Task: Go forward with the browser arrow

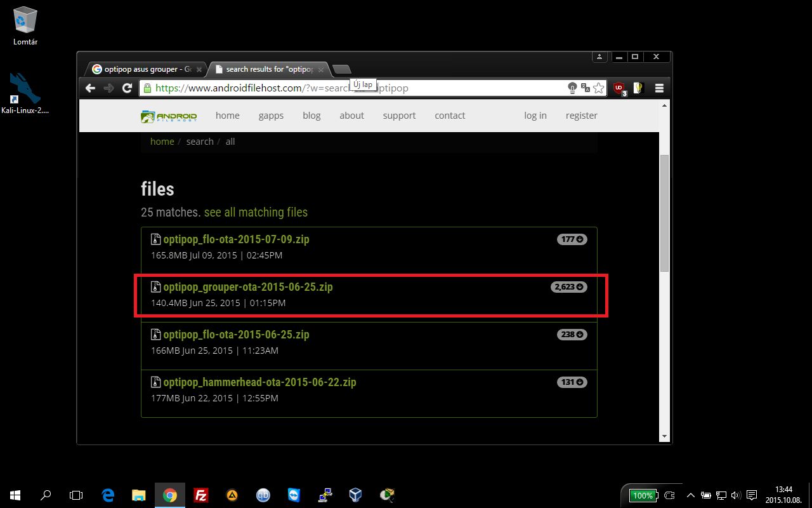Action: pos(108,88)
